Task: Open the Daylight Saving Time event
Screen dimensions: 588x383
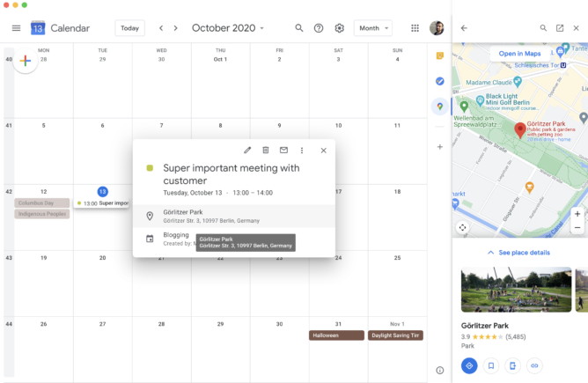Action: (x=395, y=335)
